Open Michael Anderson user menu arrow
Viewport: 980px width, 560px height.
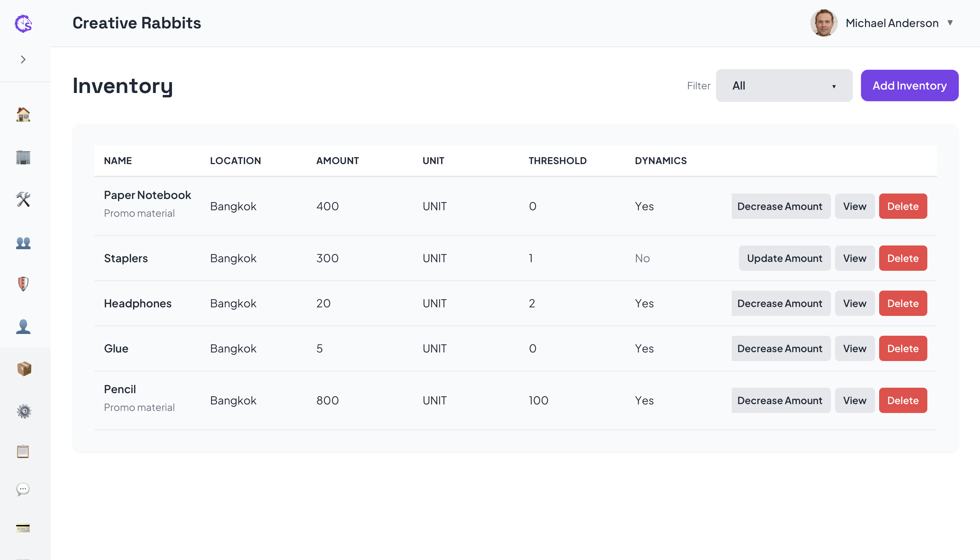point(950,23)
